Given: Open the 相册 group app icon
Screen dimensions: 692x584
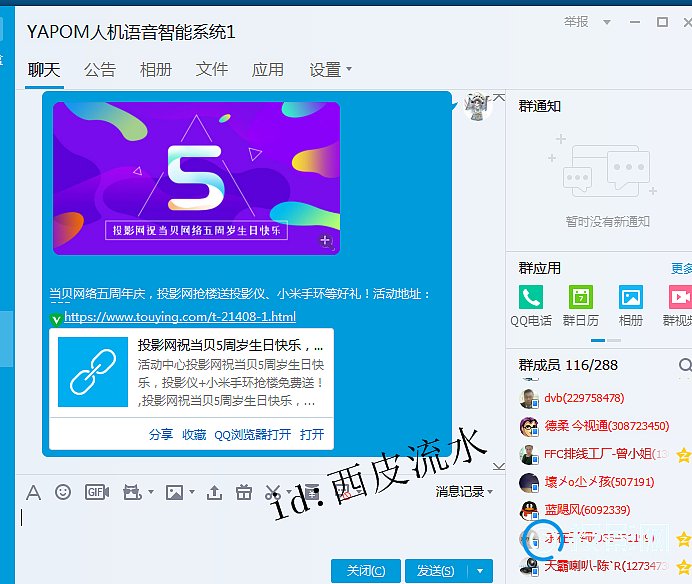Looking at the screenshot, I should [631, 297].
